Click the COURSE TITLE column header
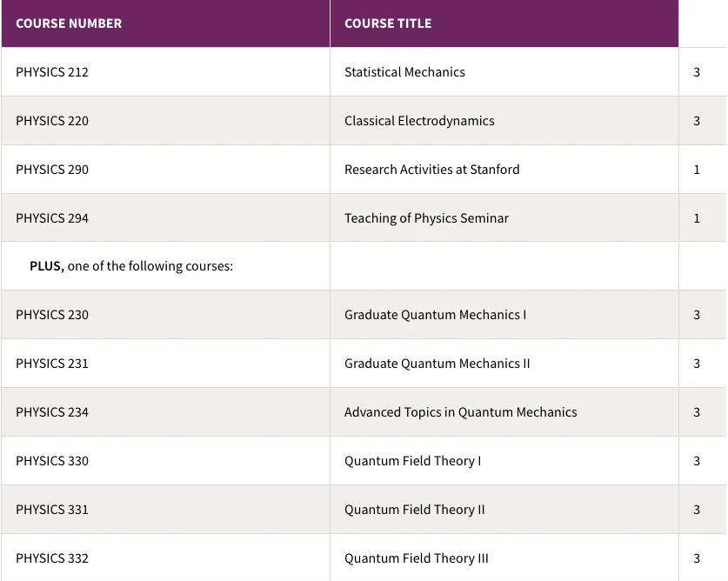Image resolution: width=728 pixels, height=581 pixels. 388,23
